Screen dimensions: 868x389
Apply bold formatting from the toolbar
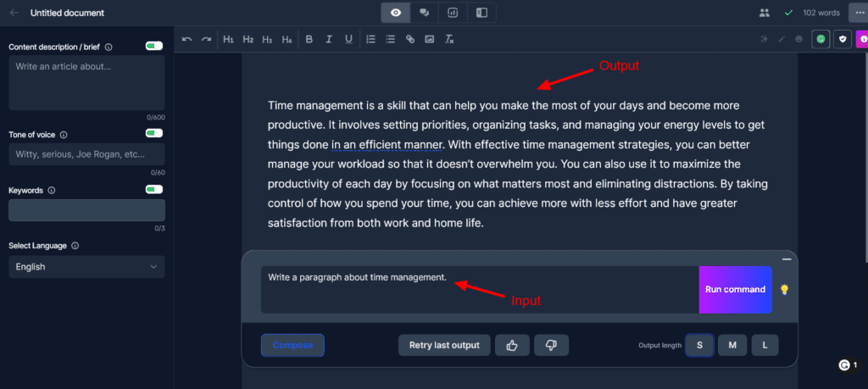click(309, 39)
